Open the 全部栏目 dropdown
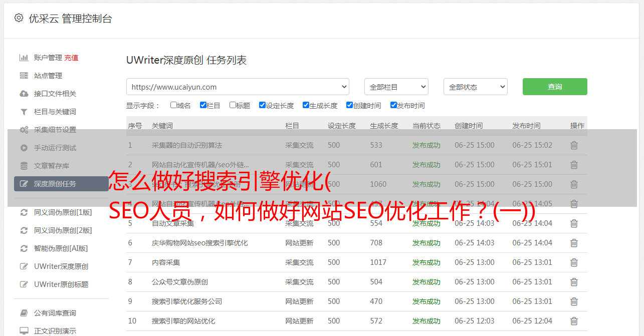644x336 pixels. coord(396,87)
